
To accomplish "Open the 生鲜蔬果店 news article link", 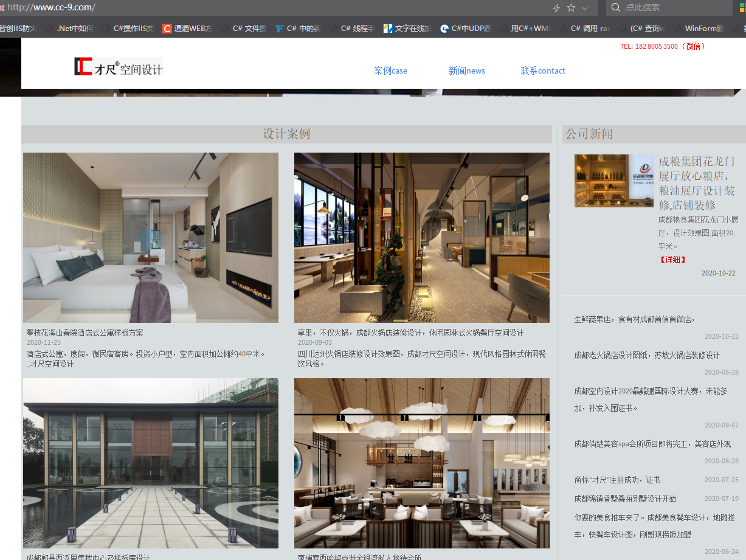I will (634, 319).
